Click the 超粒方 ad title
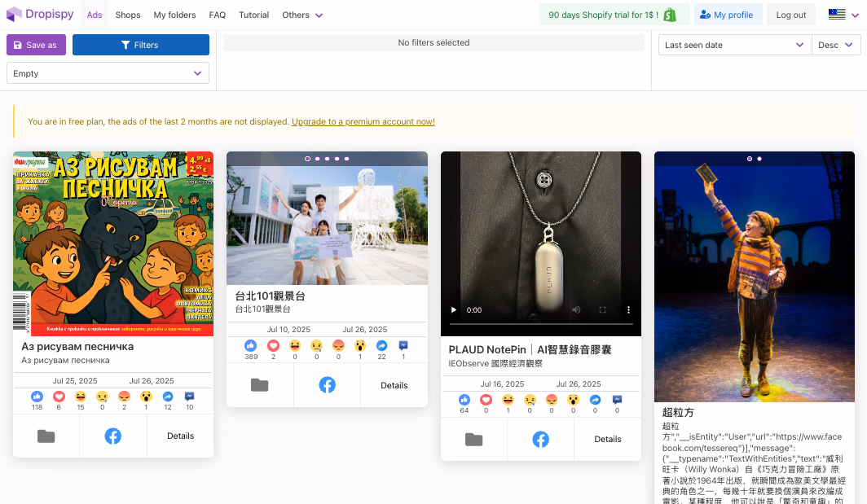 click(x=678, y=412)
